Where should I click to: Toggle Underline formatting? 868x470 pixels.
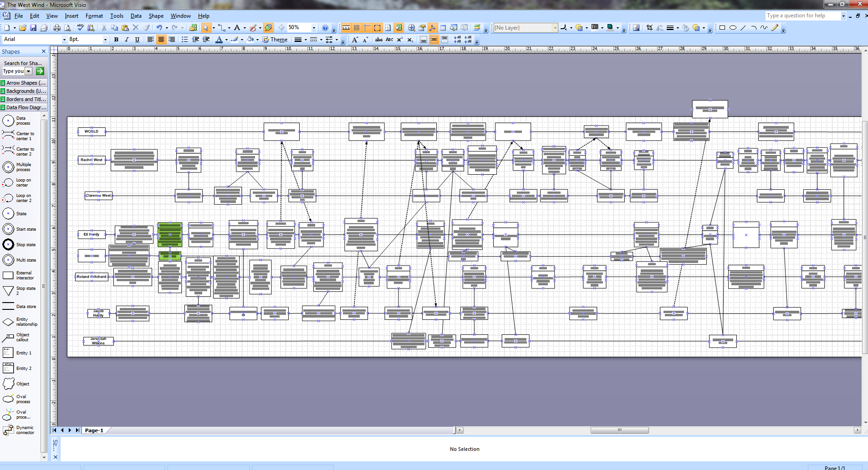[137, 40]
